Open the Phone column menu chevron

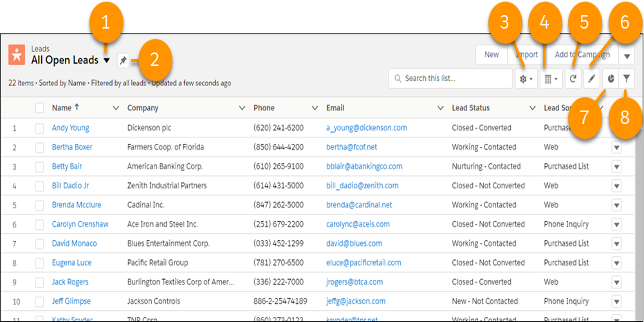tap(315, 108)
